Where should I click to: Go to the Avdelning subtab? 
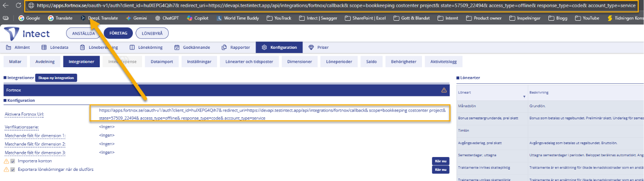45,61
